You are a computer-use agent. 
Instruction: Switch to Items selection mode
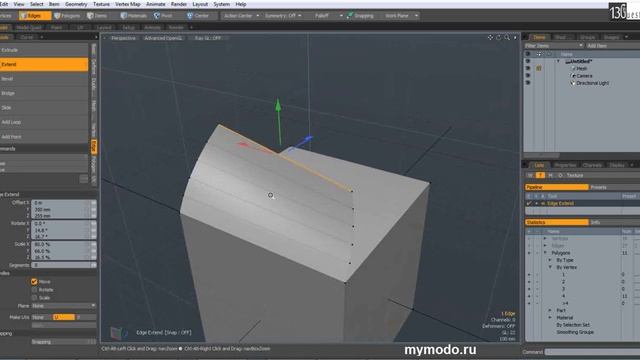(97, 16)
